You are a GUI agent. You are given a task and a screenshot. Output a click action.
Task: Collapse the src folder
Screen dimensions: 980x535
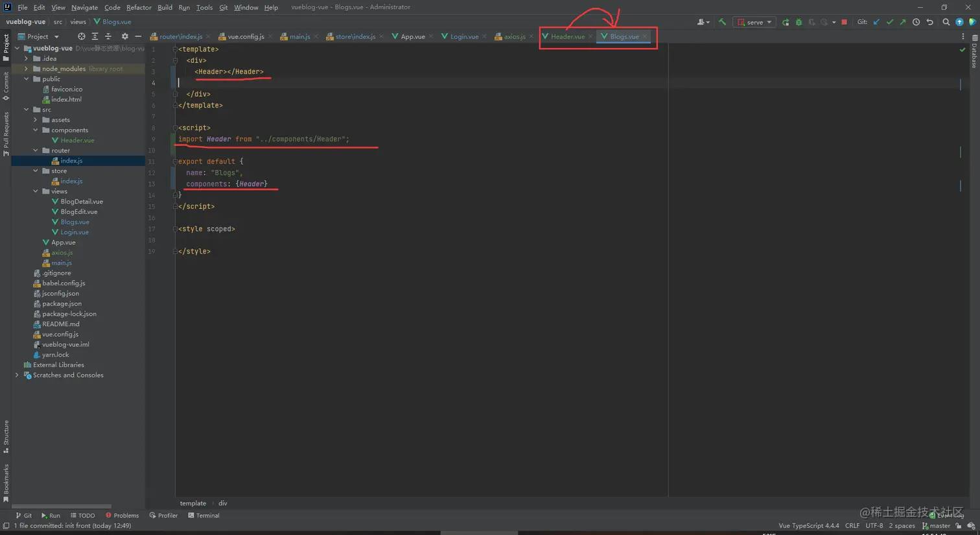[27, 110]
